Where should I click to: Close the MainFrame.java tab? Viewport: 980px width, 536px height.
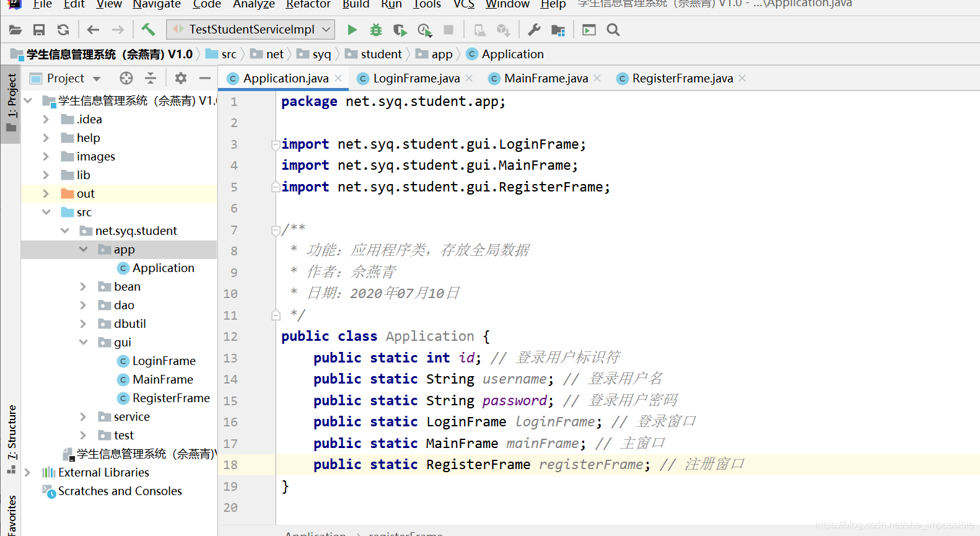tap(597, 78)
